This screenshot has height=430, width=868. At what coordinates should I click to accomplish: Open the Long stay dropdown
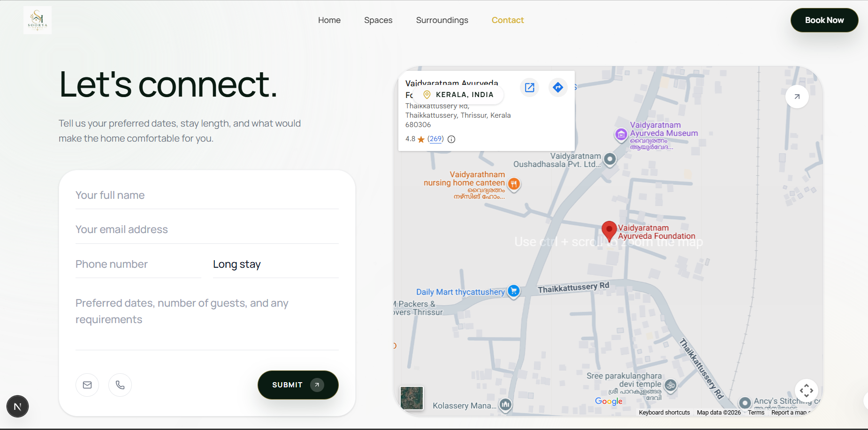[276, 264]
